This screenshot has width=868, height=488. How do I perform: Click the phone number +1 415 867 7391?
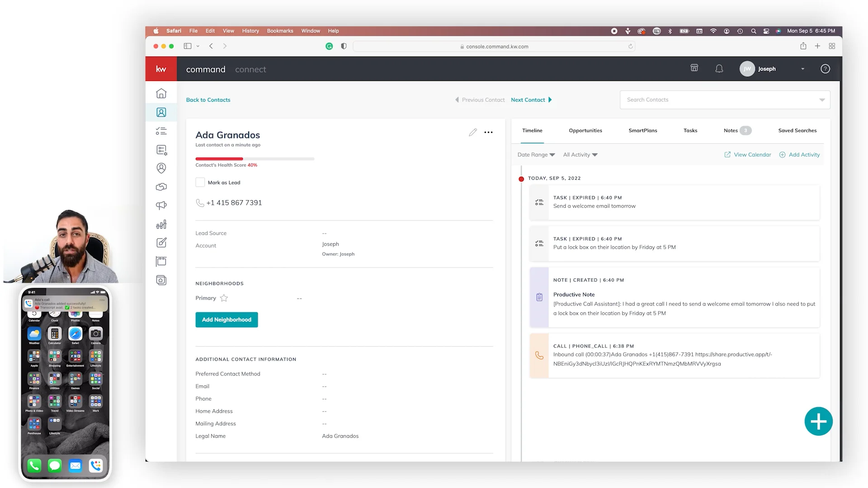(x=234, y=203)
